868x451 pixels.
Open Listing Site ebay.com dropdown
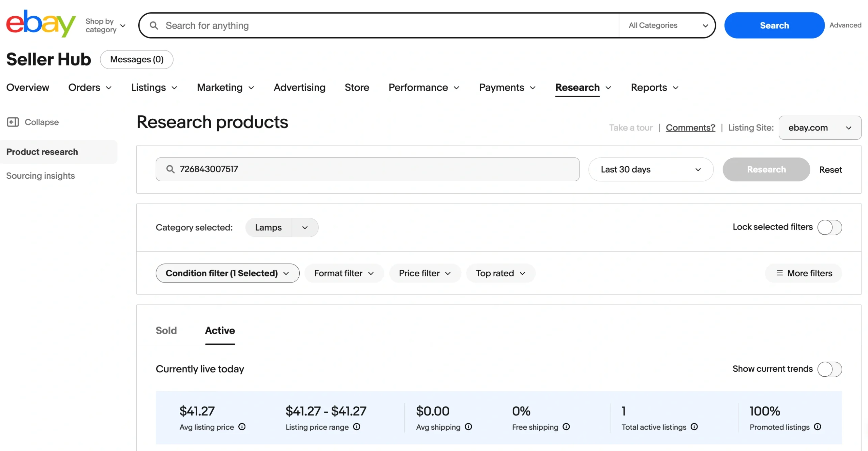tap(820, 128)
